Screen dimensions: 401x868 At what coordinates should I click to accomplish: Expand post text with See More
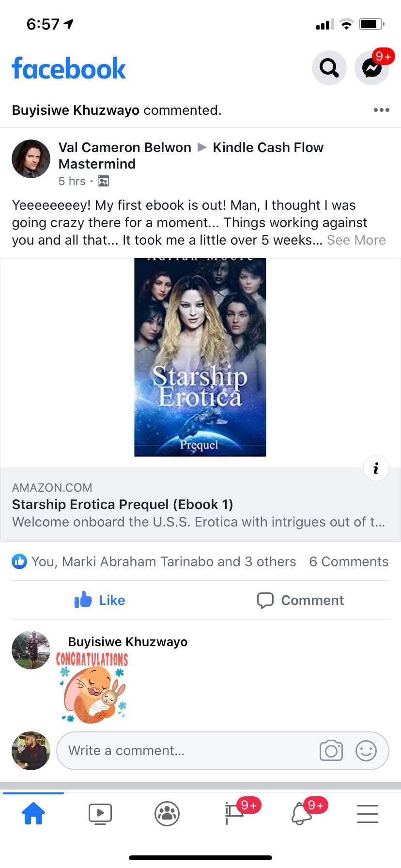click(356, 240)
